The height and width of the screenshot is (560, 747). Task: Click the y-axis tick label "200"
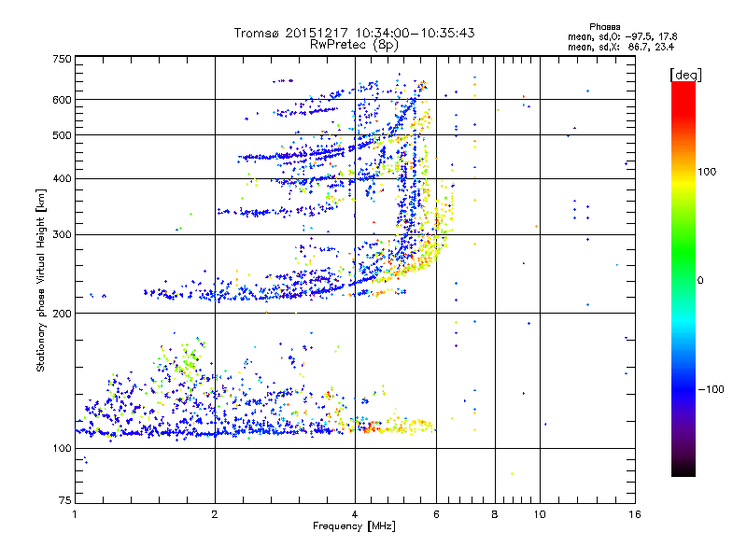click(x=62, y=314)
